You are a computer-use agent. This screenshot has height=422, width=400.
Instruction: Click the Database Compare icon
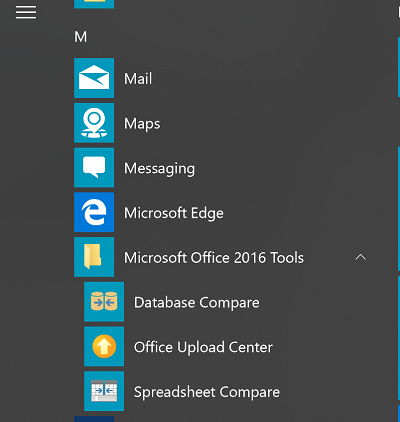tap(104, 302)
